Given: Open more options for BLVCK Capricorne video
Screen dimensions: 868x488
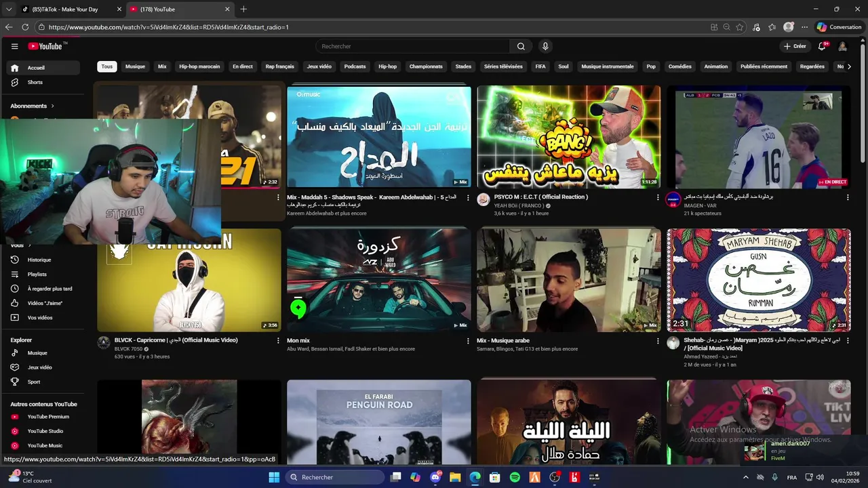Looking at the screenshot, I should (277, 341).
